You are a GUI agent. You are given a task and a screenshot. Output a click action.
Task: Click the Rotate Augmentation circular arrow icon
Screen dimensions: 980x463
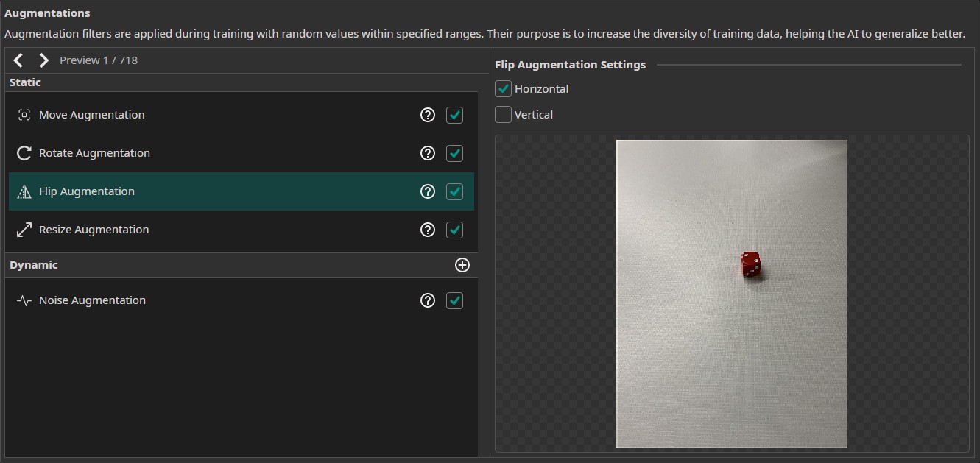[24, 153]
